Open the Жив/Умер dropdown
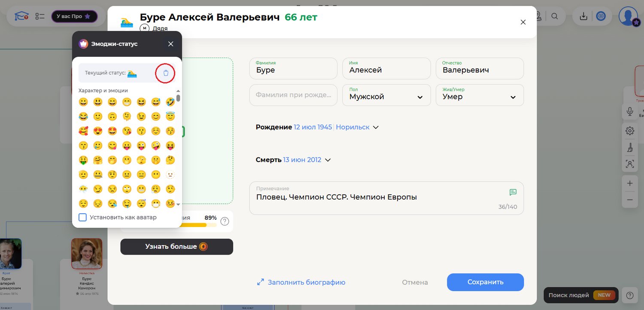 480,95
